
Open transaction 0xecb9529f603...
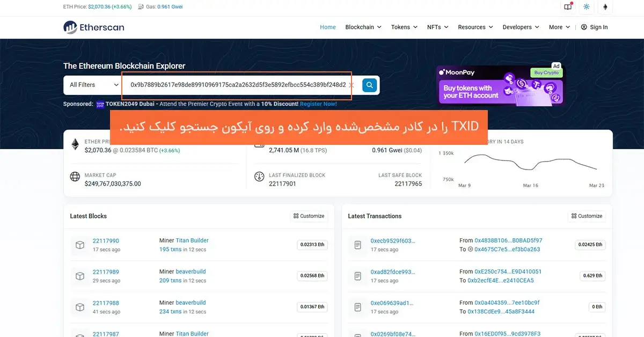click(392, 241)
